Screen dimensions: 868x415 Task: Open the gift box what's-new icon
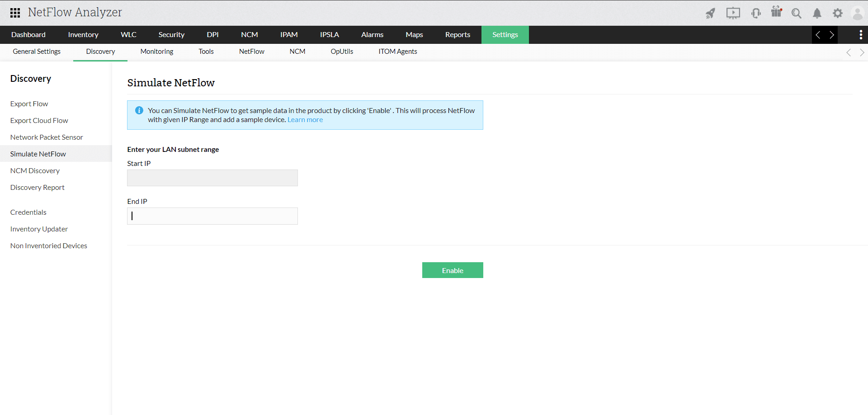777,12
